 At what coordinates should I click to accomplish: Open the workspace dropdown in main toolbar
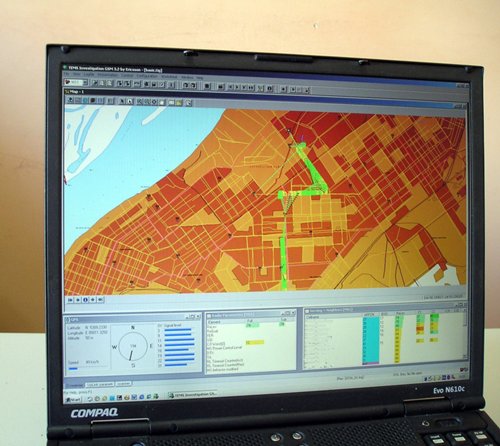(x=76, y=82)
